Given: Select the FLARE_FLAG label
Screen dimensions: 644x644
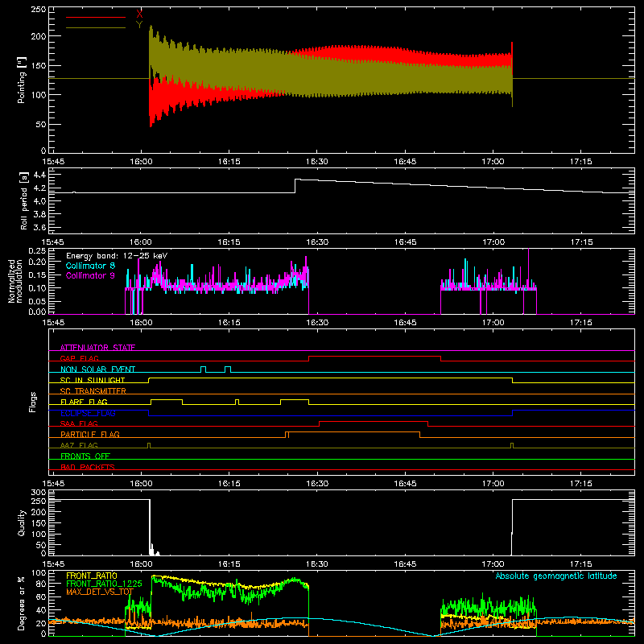Looking at the screenshot, I should point(84,402).
